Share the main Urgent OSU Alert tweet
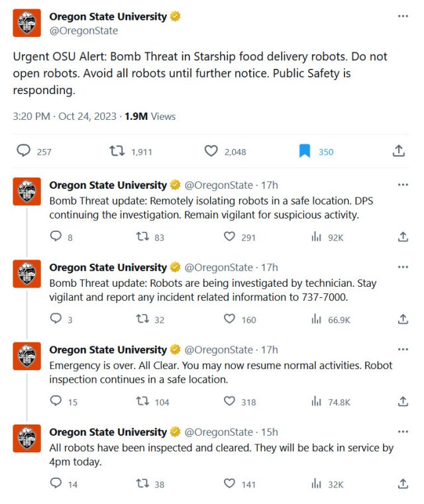The height and width of the screenshot is (504, 424). coord(399,150)
